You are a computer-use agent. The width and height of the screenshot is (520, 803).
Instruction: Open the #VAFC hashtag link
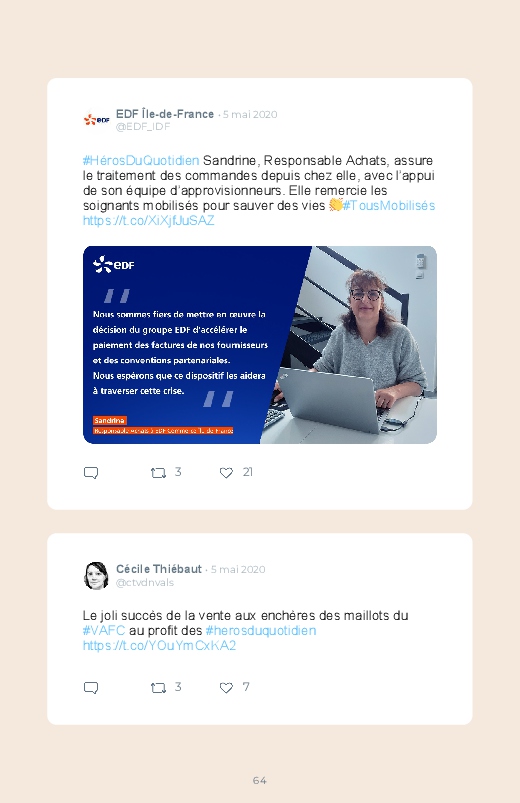coord(103,630)
